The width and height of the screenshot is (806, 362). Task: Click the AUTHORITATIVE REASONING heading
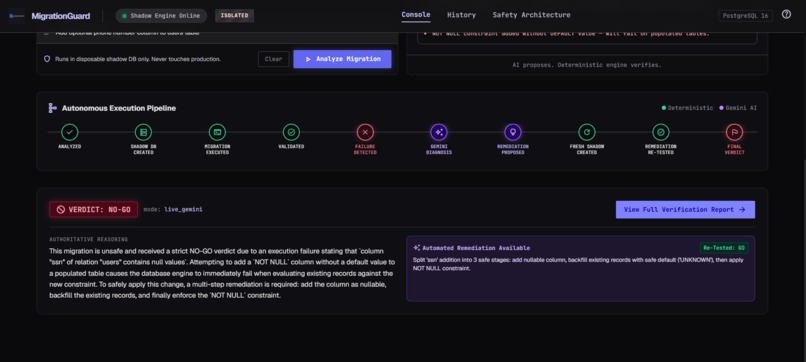[x=88, y=240]
